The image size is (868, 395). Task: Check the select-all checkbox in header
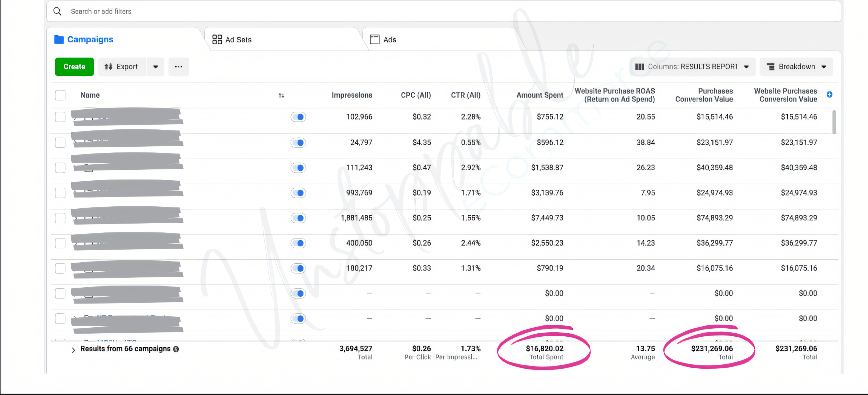(60, 95)
